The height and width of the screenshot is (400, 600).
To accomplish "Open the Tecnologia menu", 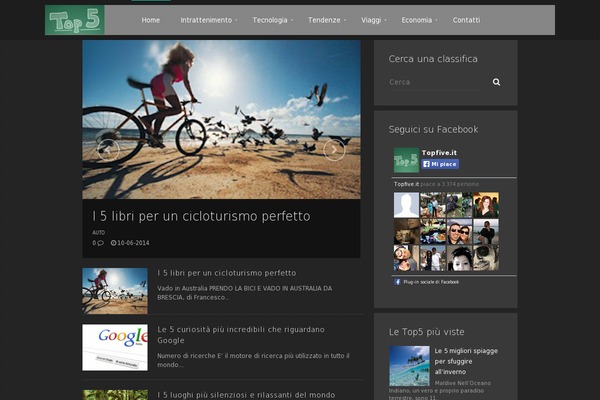I will point(269,20).
